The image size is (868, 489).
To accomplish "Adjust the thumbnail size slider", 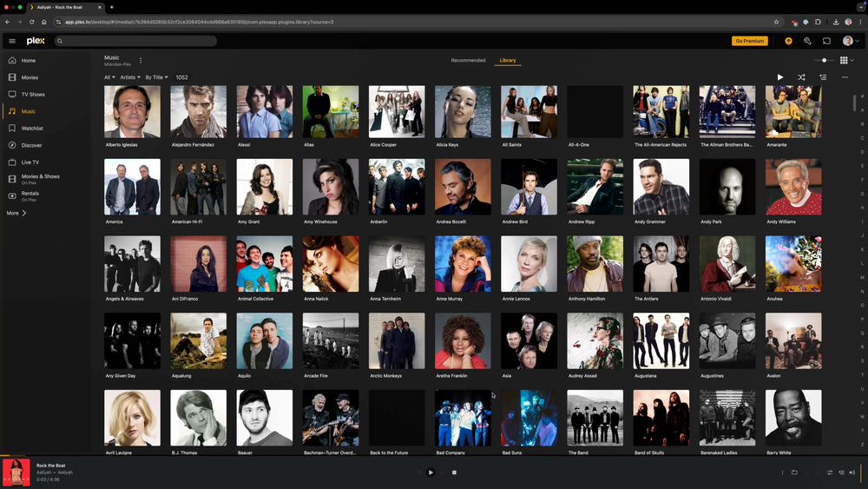I will point(824,61).
